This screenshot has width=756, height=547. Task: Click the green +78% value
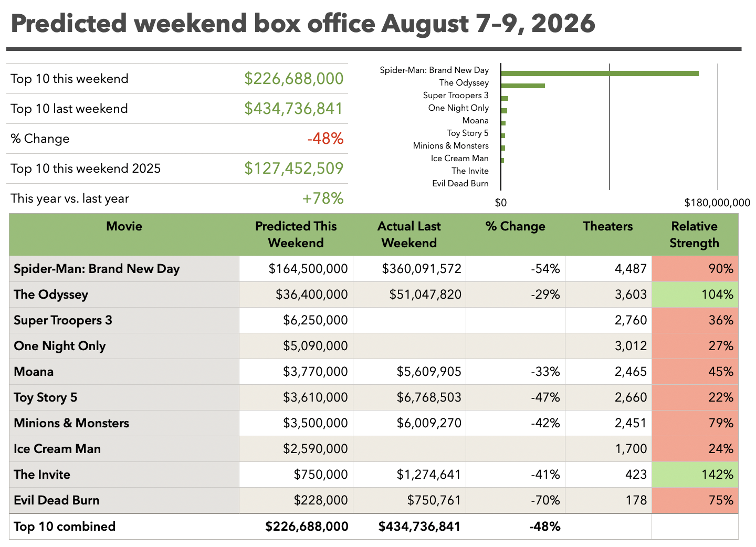pyautogui.click(x=323, y=198)
